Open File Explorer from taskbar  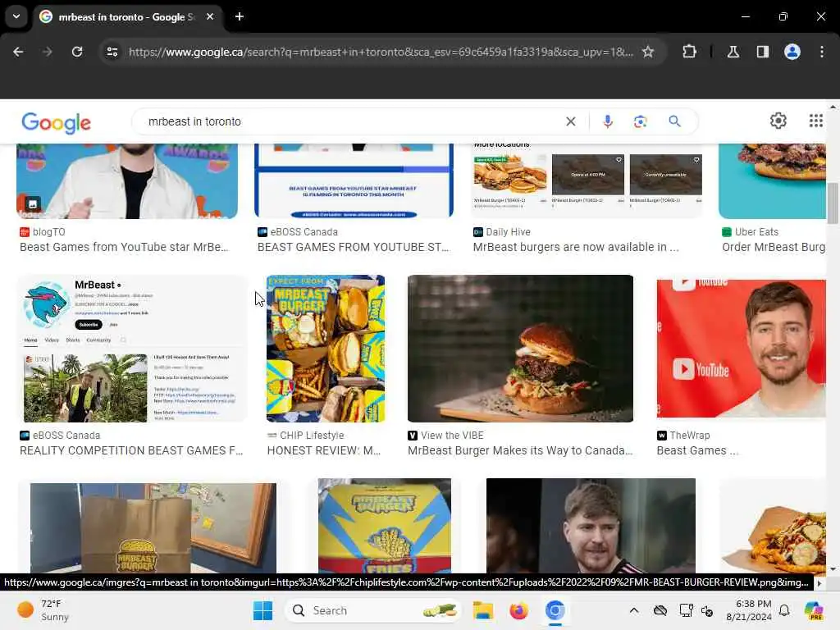(x=482, y=610)
